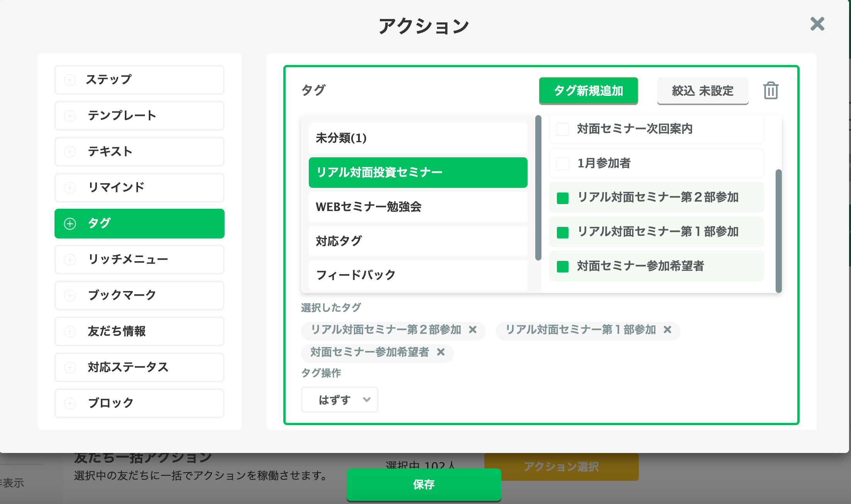Click the plus icon next to ステップ
851x504 pixels.
coord(70,80)
